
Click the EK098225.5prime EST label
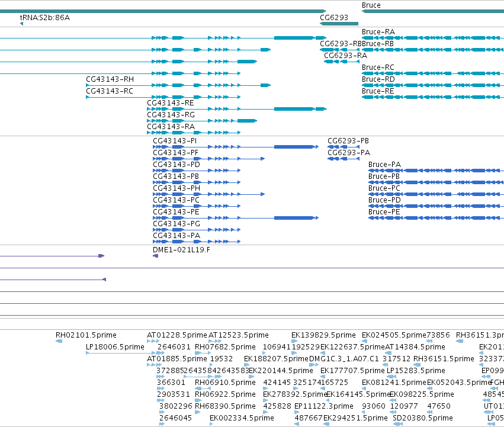point(422,394)
